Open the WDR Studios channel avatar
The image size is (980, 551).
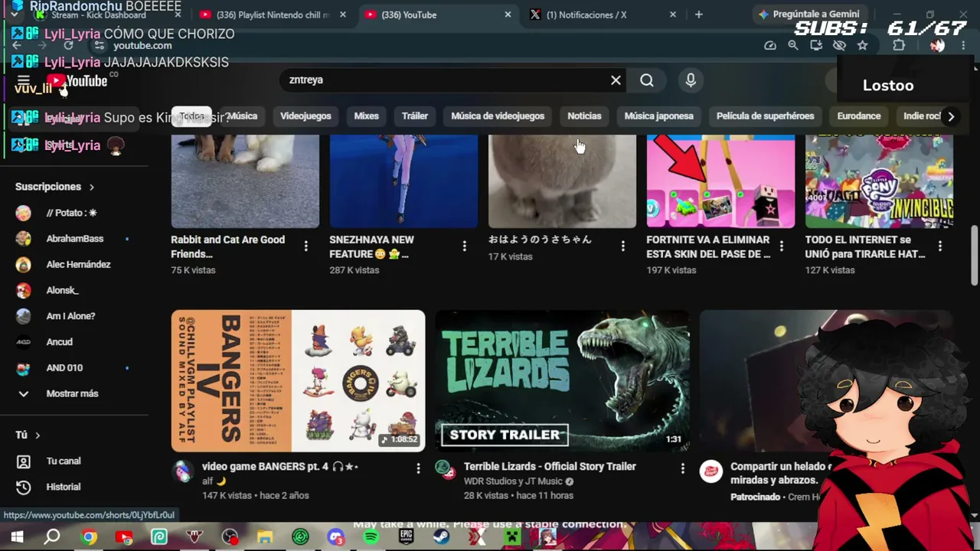(x=444, y=469)
